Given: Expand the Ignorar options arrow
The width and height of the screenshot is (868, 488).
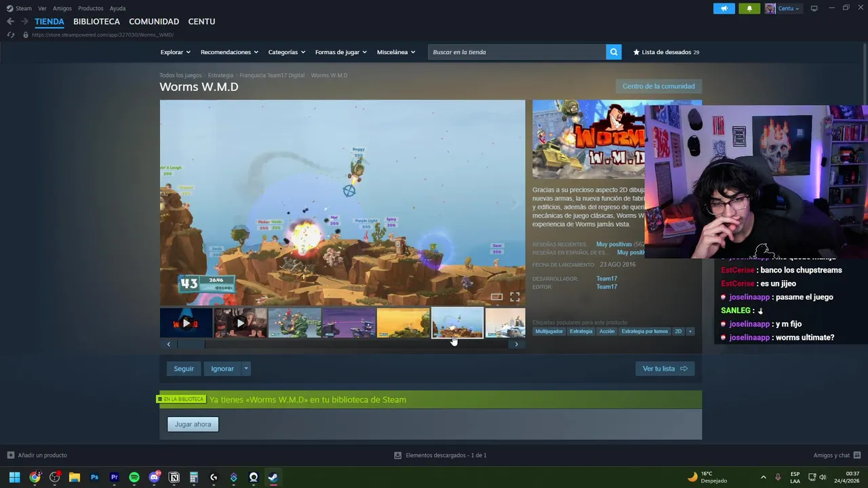Looking at the screenshot, I should (246, 369).
